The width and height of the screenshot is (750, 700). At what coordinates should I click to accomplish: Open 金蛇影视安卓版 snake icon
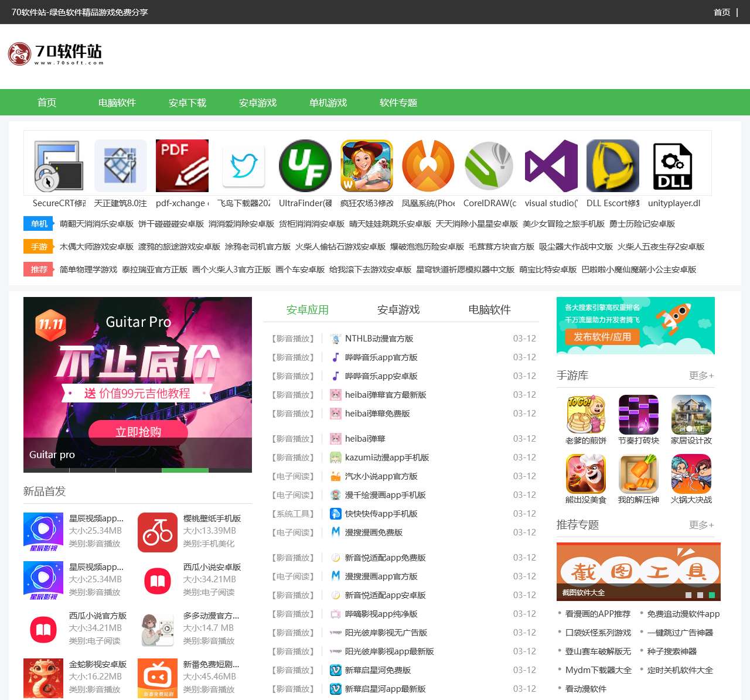pyautogui.click(x=43, y=678)
